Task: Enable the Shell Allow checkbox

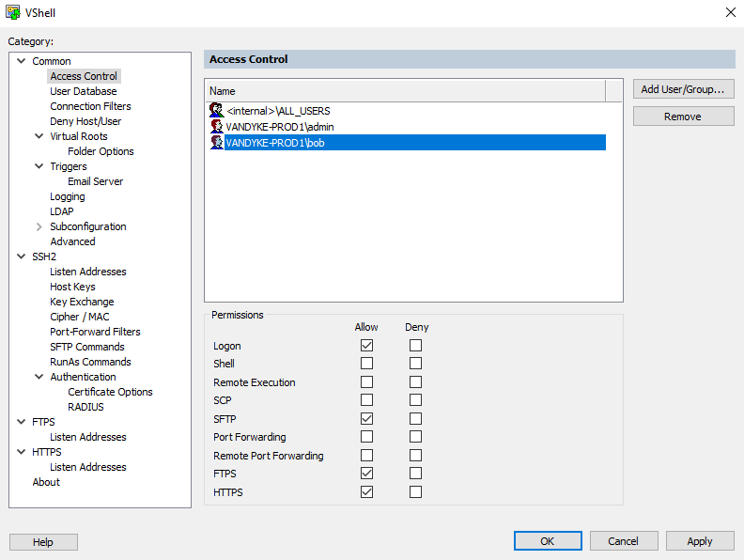Action: pos(366,364)
